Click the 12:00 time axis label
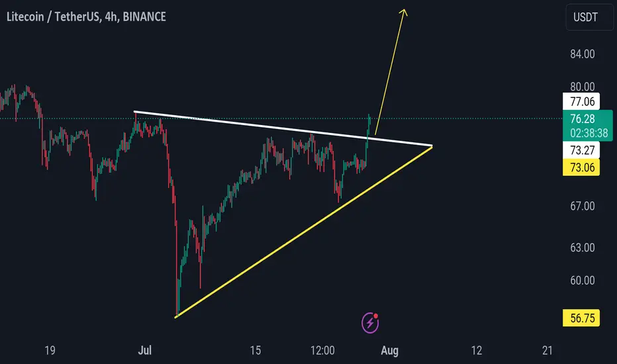 322,350
